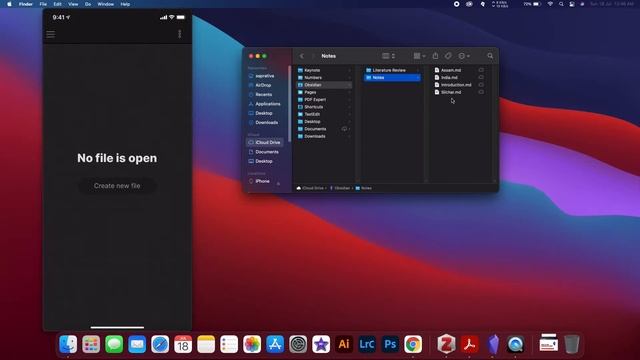Select iCloud Drive in the Finder sidebar
The height and width of the screenshot is (360, 640).
264,142
